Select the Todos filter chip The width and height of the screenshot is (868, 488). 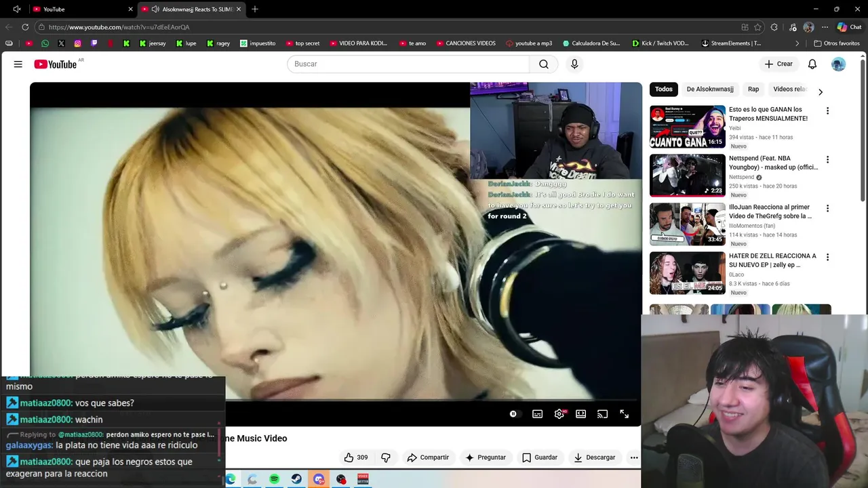664,89
